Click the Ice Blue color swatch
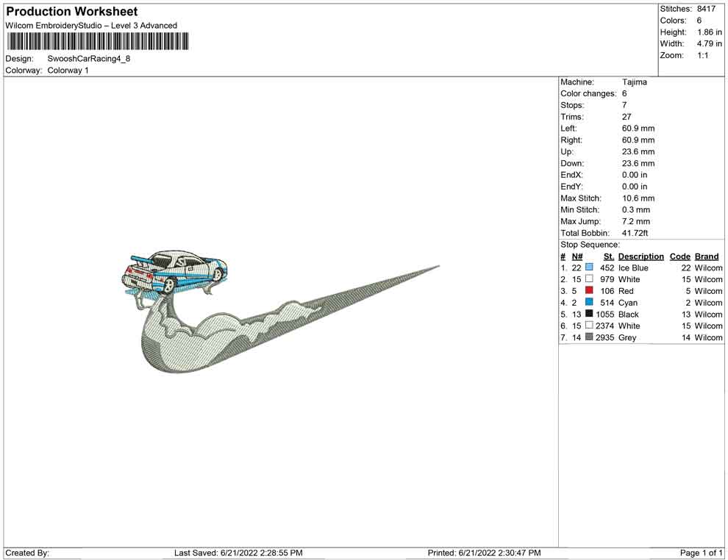Image resolution: width=728 pixels, height=560 pixels. pyautogui.click(x=589, y=268)
